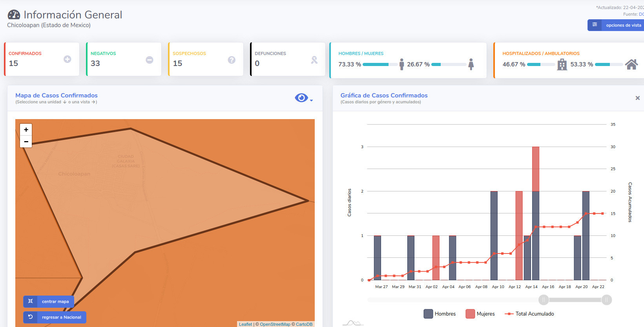Screen dimensions: 644x327
Task: Click the Ambulatorios progress bar
Action: tap(609, 64)
